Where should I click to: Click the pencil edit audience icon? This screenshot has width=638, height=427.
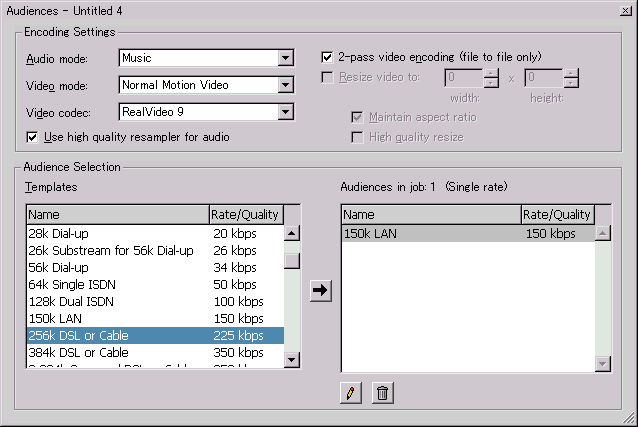point(350,393)
